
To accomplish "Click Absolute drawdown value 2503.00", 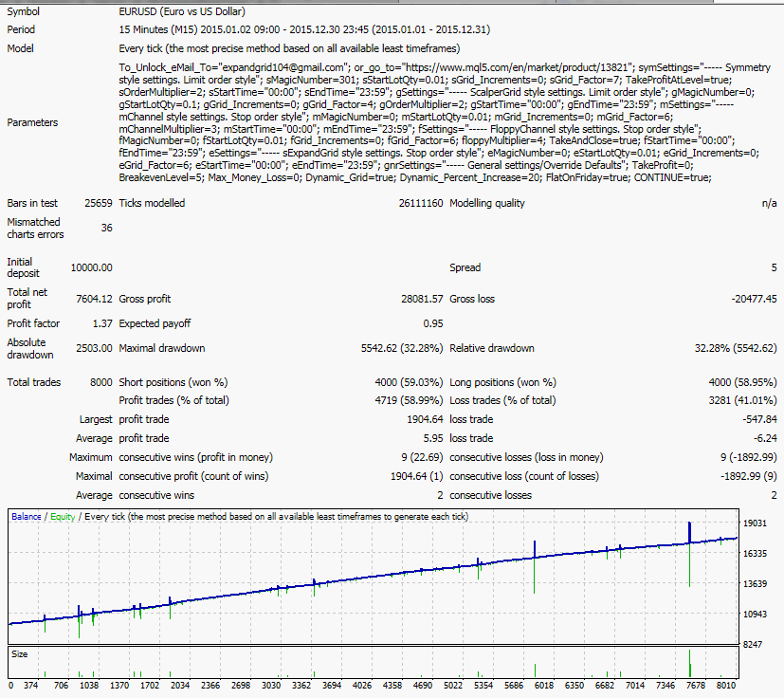I will [94, 348].
